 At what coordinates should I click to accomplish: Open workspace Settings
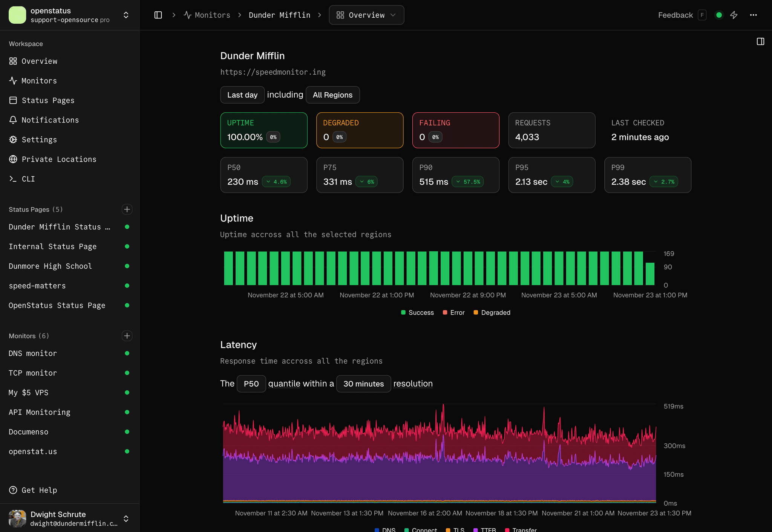click(x=40, y=139)
